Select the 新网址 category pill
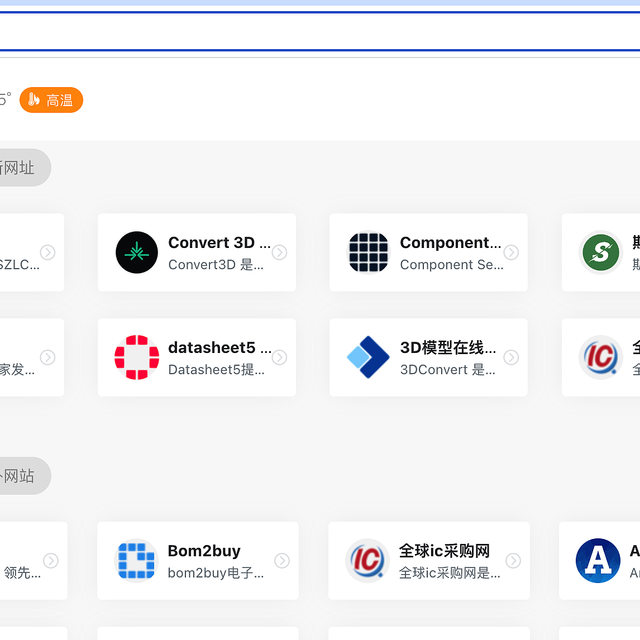The height and width of the screenshot is (640, 640). click(20, 168)
